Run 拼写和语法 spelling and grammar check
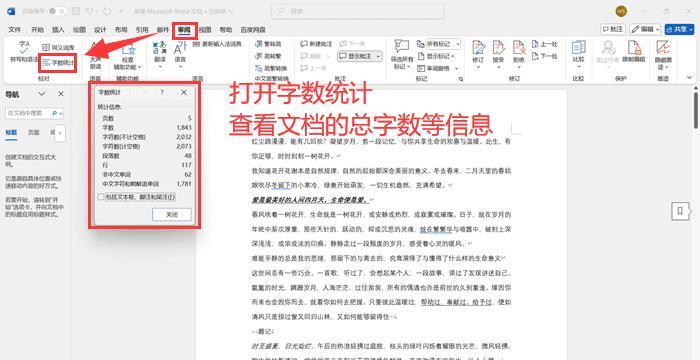 click(x=24, y=51)
